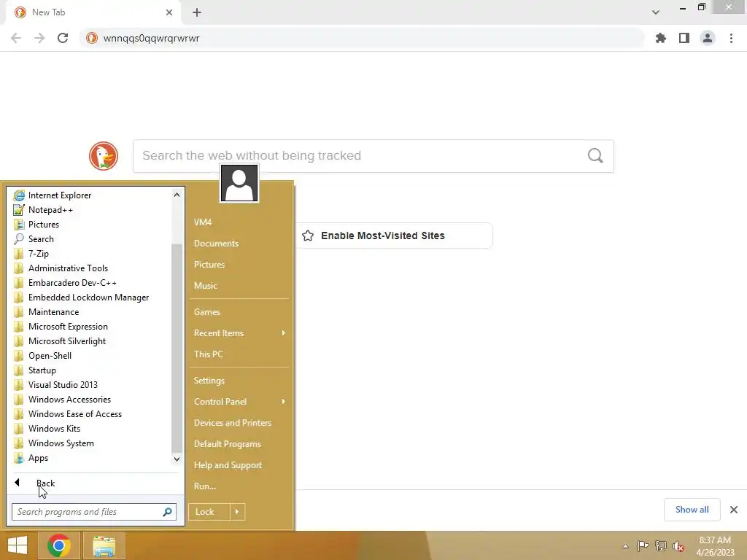Open Settings from the start menu
Screen dimensions: 747x560
(x=209, y=381)
